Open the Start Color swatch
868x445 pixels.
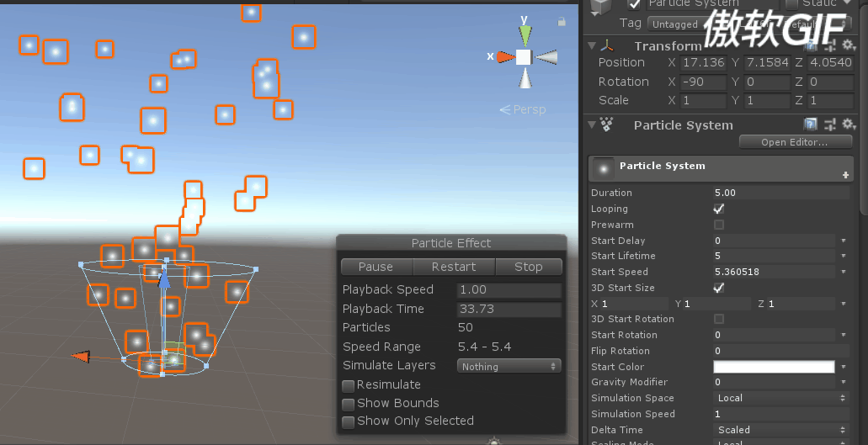774,367
